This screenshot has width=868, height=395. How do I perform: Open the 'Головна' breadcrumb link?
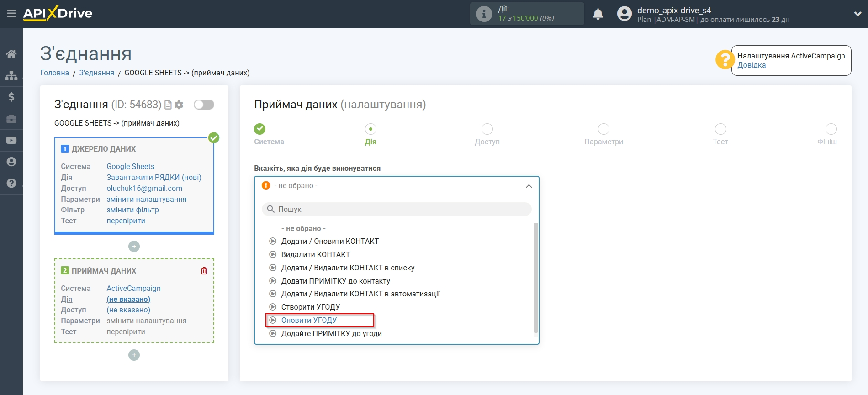[x=55, y=73]
